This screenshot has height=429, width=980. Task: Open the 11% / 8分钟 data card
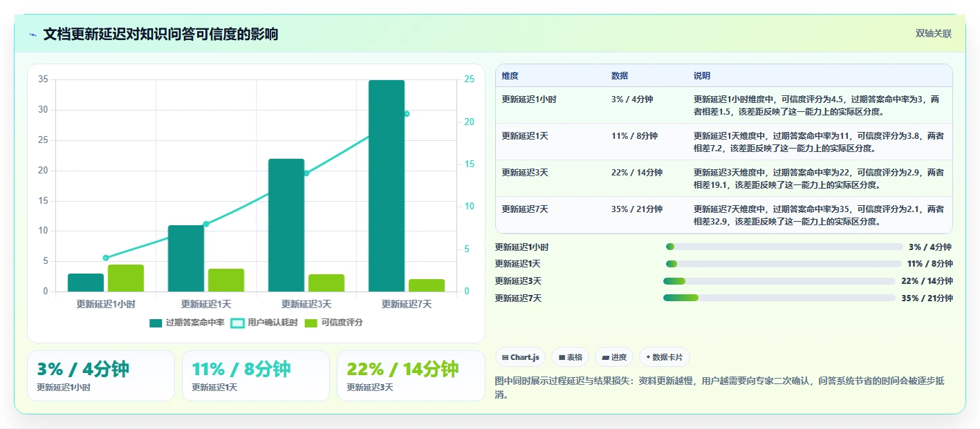[x=256, y=376]
